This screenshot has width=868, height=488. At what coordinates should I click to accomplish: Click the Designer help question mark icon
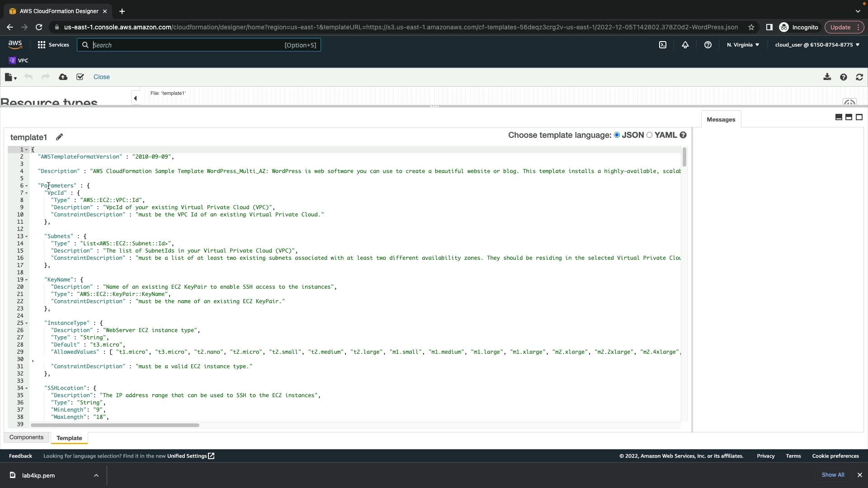(x=843, y=77)
